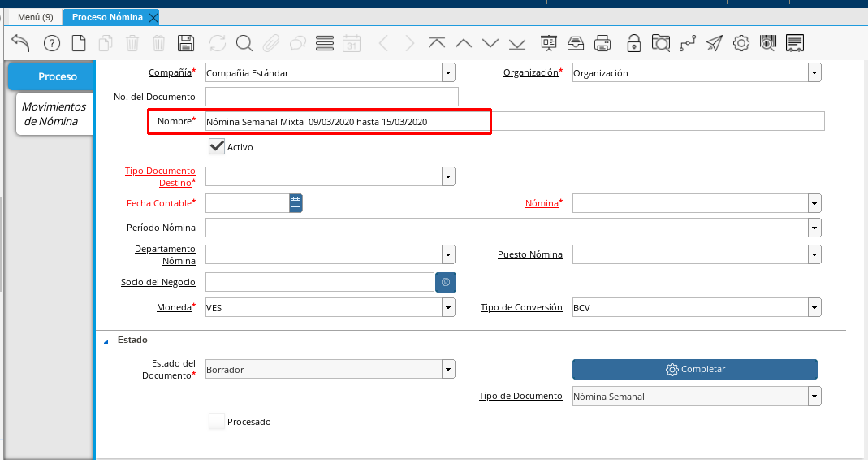Viewport: 868px width, 460px height.
Task: Click the print icon in toolbar
Action: point(602,43)
